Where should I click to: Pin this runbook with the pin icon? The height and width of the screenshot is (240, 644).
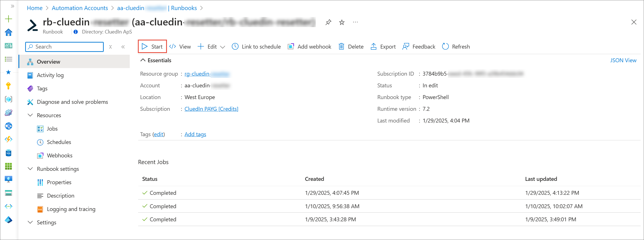click(328, 22)
